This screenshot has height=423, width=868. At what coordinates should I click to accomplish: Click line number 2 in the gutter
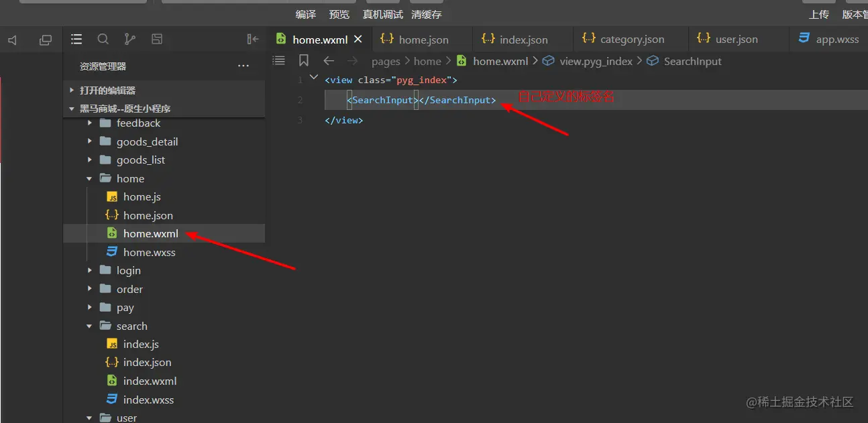tap(300, 100)
